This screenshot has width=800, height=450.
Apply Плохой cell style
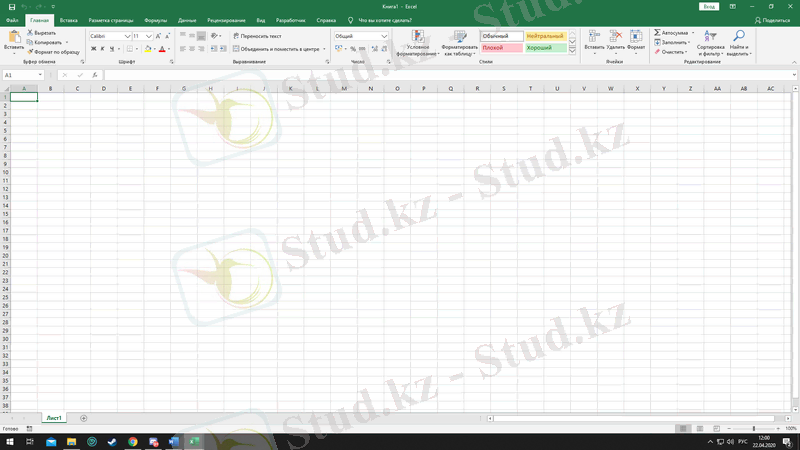pos(502,48)
